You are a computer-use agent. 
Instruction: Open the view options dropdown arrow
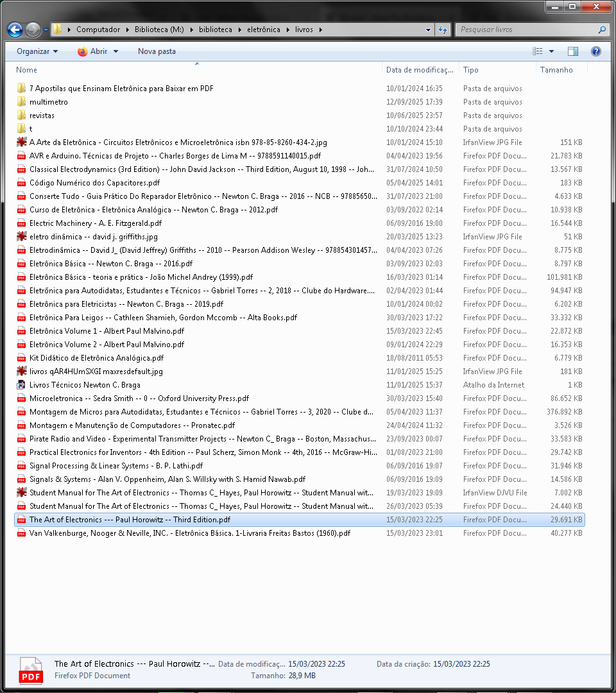(x=551, y=51)
